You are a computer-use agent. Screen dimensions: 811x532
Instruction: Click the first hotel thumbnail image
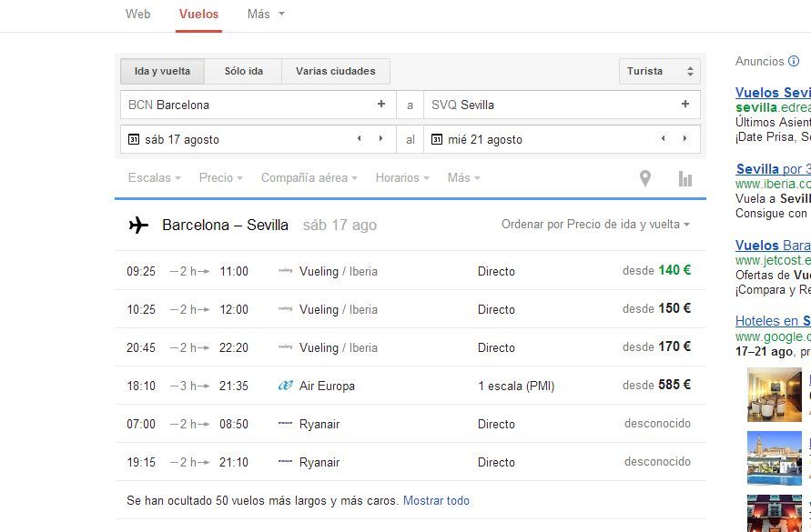pyautogui.click(x=775, y=395)
